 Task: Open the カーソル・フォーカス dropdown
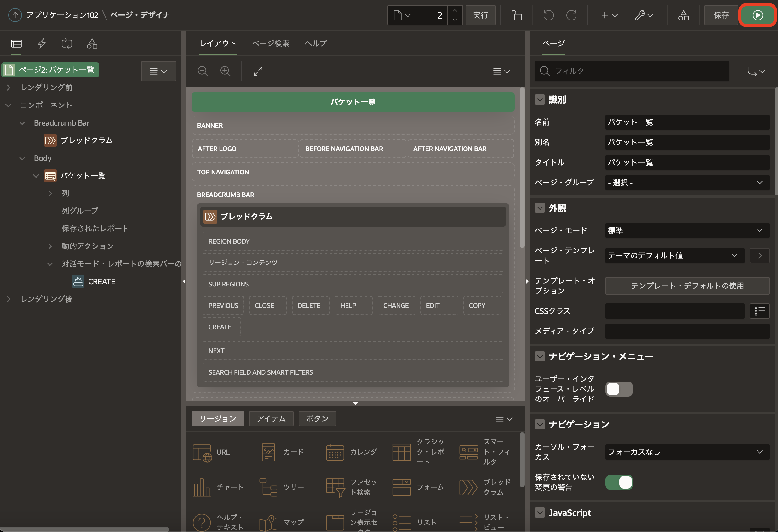[687, 452]
